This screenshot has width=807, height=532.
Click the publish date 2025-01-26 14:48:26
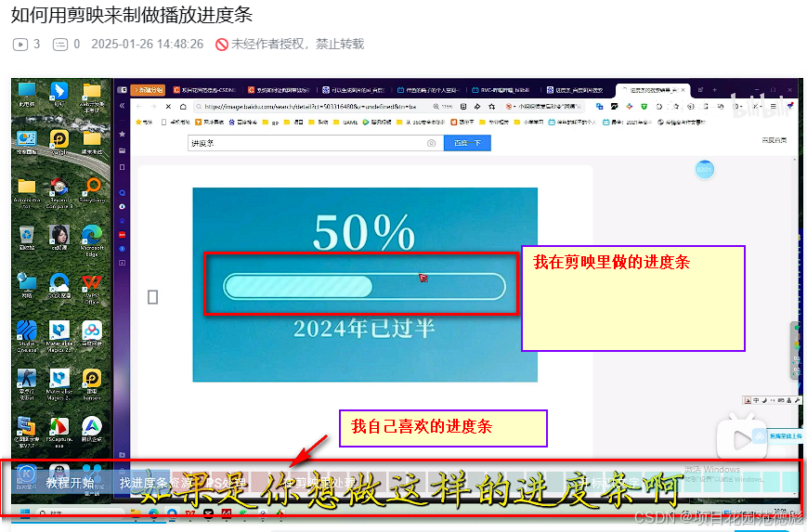tap(148, 45)
